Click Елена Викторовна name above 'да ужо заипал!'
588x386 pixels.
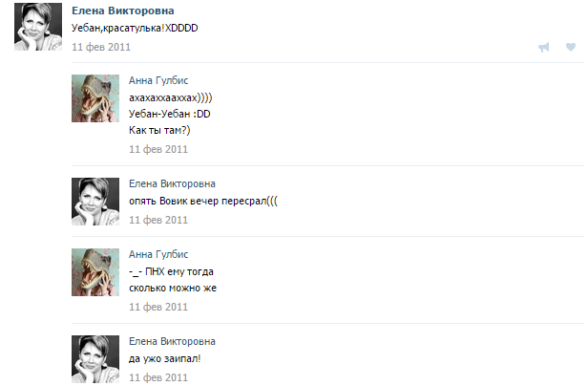[172, 341]
